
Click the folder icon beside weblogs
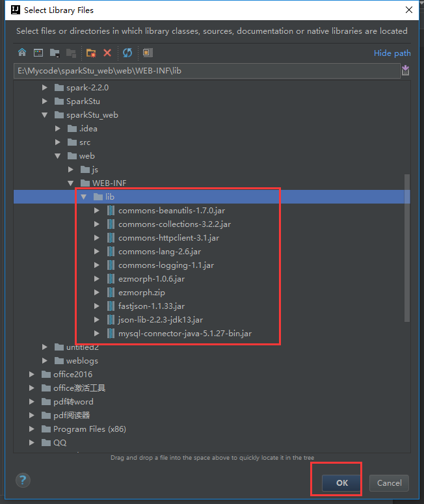59,361
